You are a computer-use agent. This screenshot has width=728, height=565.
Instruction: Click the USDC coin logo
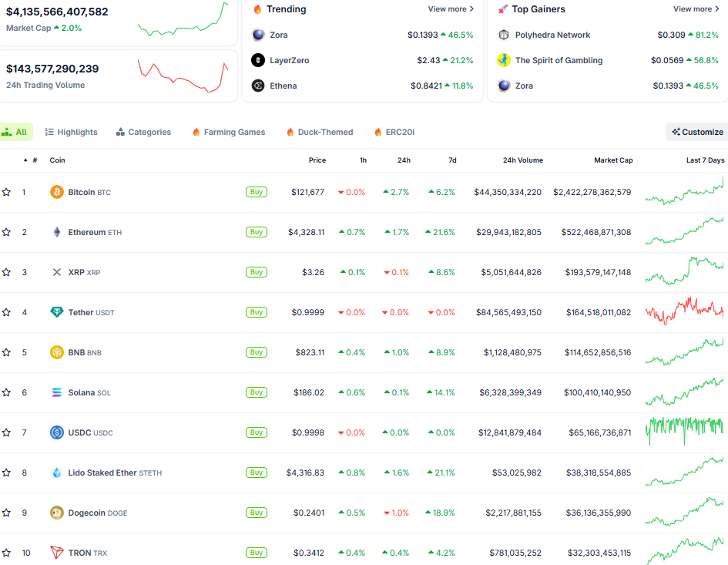(x=57, y=432)
